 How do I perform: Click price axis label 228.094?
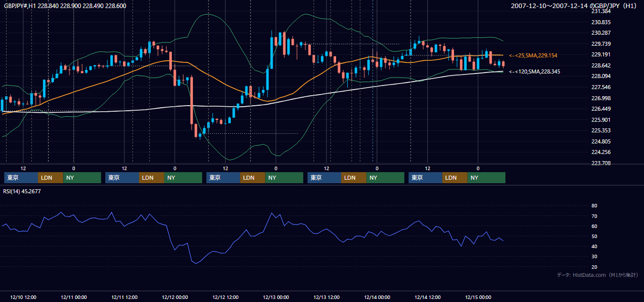601,76
